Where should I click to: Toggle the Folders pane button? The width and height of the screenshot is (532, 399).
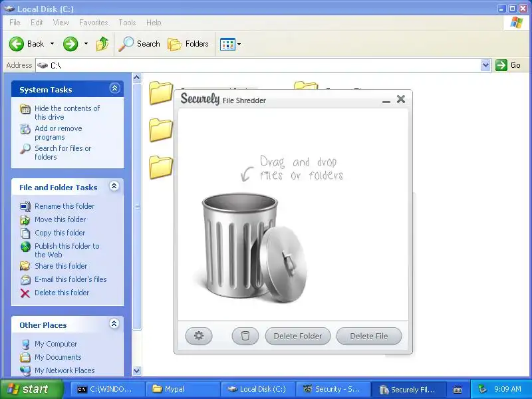(188, 44)
